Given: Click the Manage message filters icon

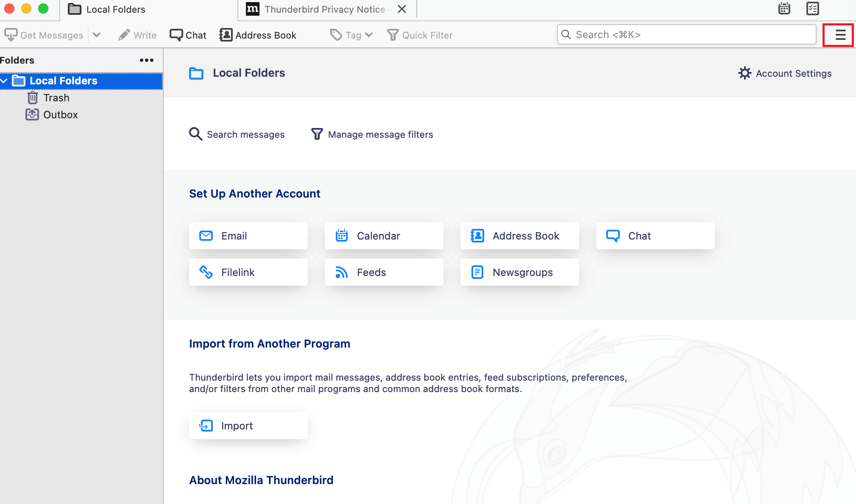Looking at the screenshot, I should (x=315, y=133).
